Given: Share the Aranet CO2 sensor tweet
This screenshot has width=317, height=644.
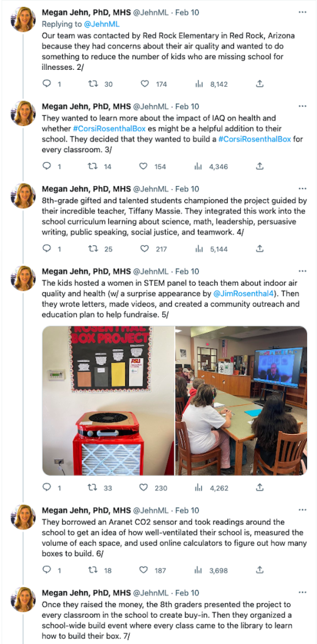Looking at the screenshot, I should (260, 570).
